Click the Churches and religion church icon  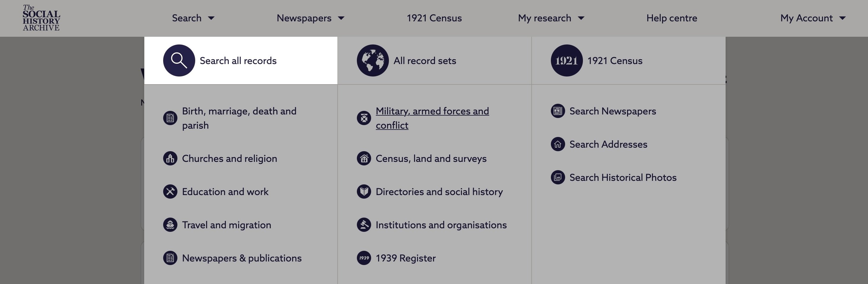click(x=170, y=158)
